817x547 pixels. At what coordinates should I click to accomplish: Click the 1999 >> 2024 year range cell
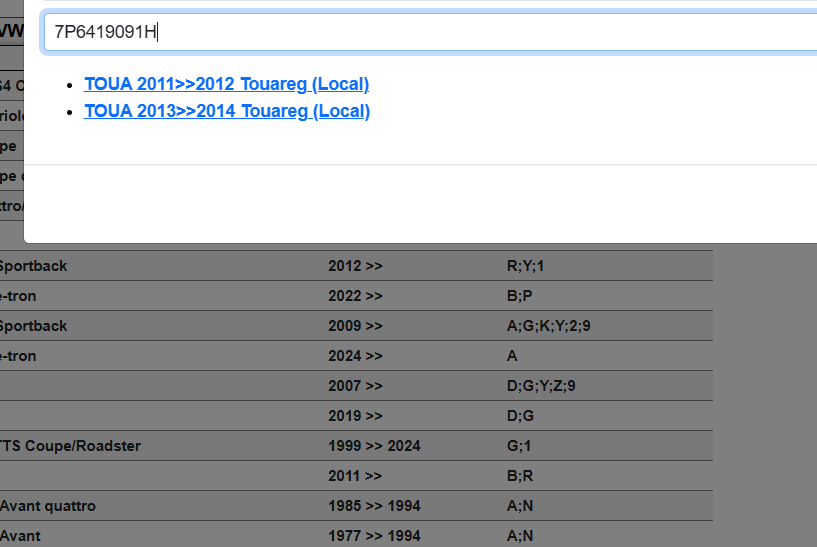pyautogui.click(x=374, y=446)
